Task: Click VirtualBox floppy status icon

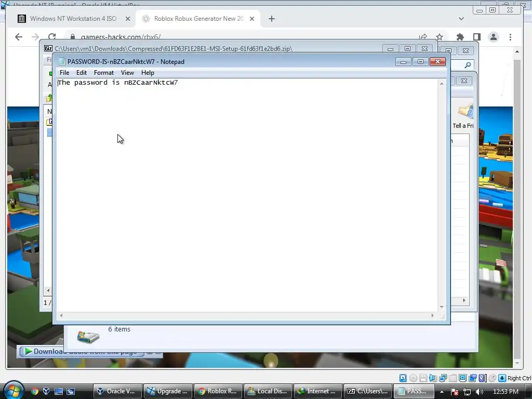Action: tap(423, 378)
